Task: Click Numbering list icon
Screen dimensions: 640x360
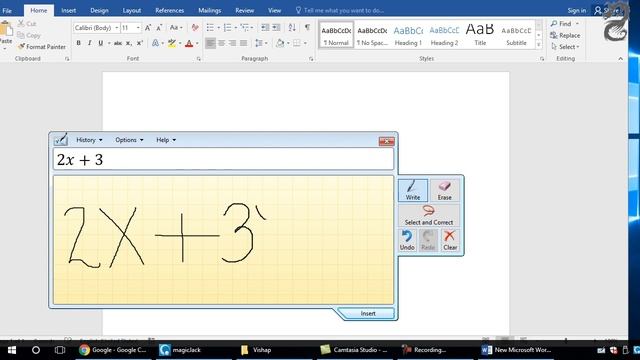Action: (x=227, y=27)
